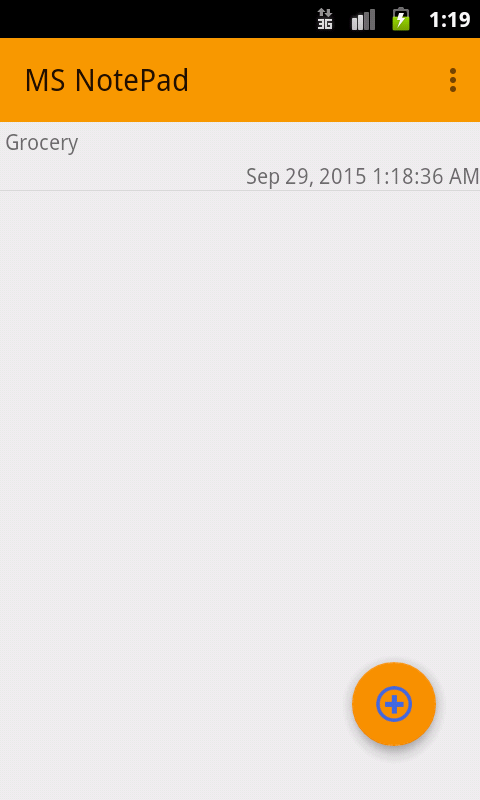Image resolution: width=480 pixels, height=800 pixels.
Task: Click the blue plus circle icon
Action: [x=394, y=704]
